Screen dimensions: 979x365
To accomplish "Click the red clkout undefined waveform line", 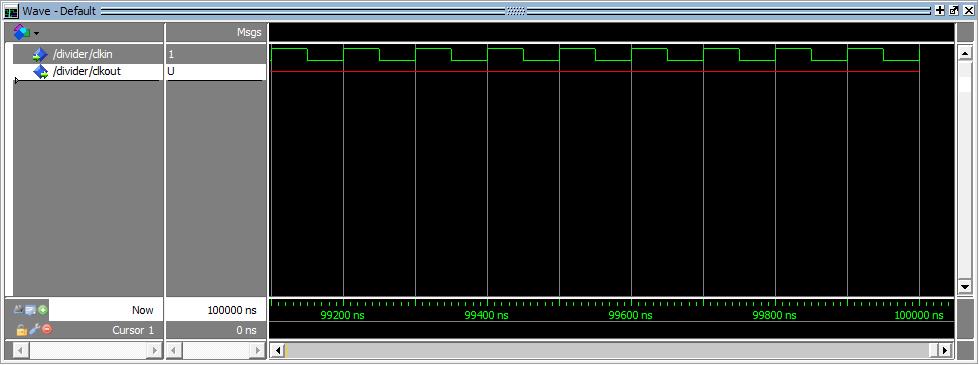I will 595,72.
